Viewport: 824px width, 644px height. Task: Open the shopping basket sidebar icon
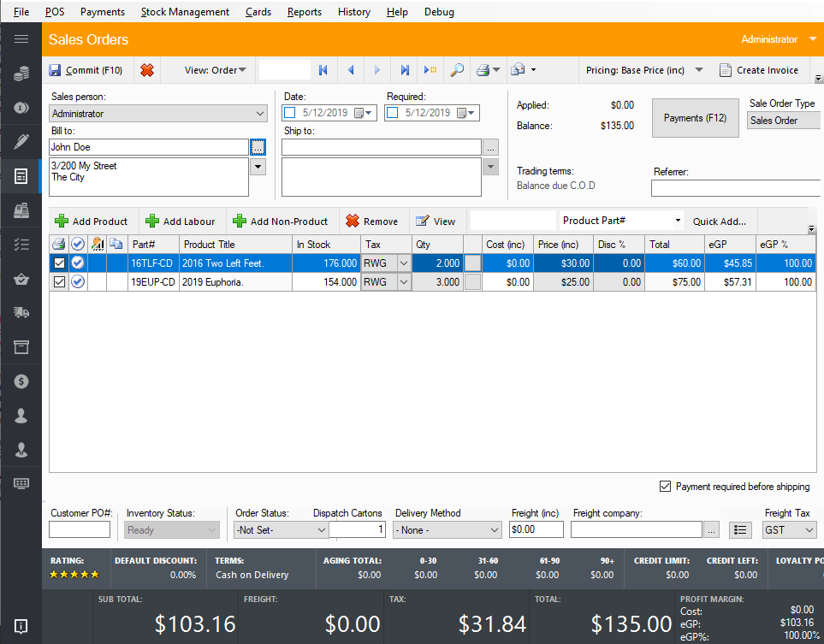point(21,279)
